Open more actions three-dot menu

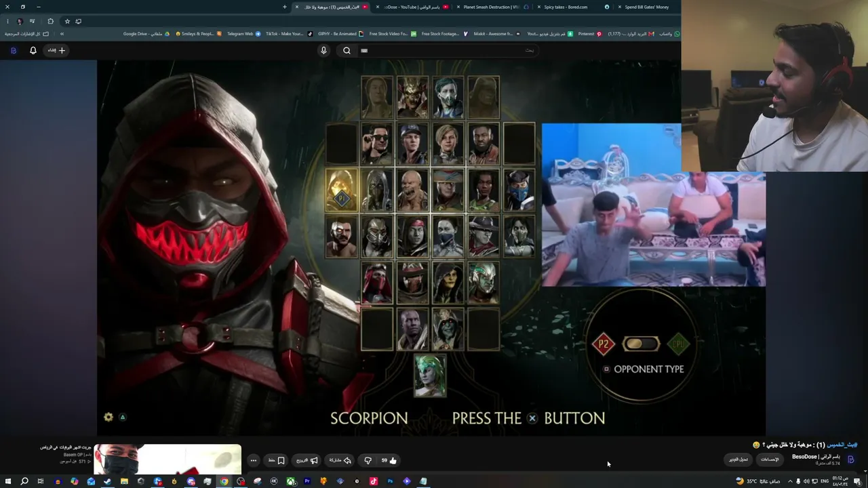[254, 460]
